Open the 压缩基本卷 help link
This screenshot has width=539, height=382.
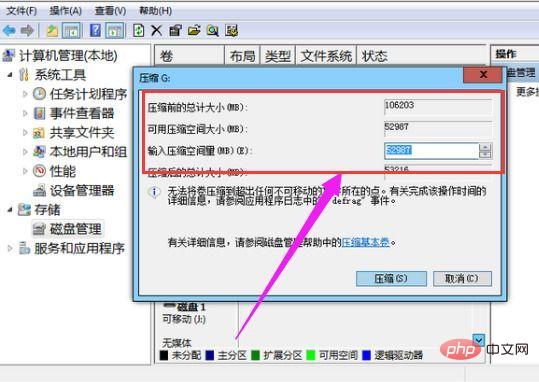click(365, 242)
